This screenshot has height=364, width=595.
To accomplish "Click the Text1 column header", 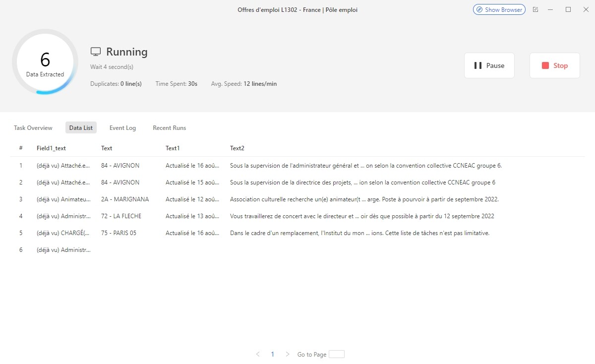I will click(x=173, y=148).
